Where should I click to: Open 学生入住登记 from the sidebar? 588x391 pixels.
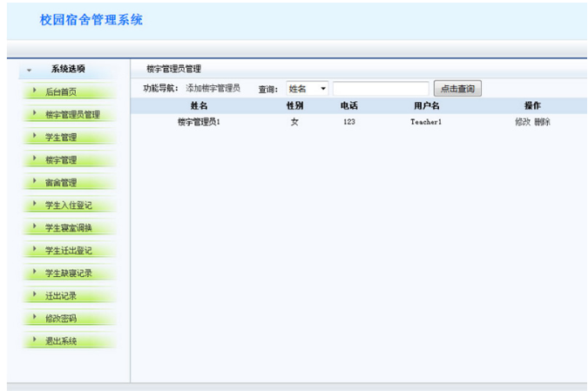(x=68, y=206)
